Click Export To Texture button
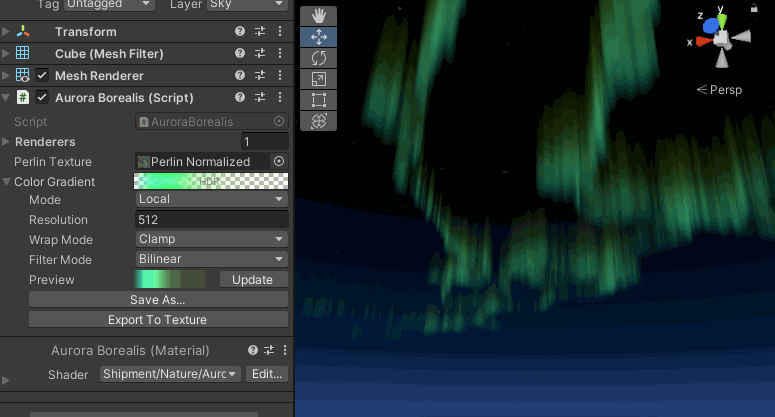The width and height of the screenshot is (775, 417). (158, 320)
